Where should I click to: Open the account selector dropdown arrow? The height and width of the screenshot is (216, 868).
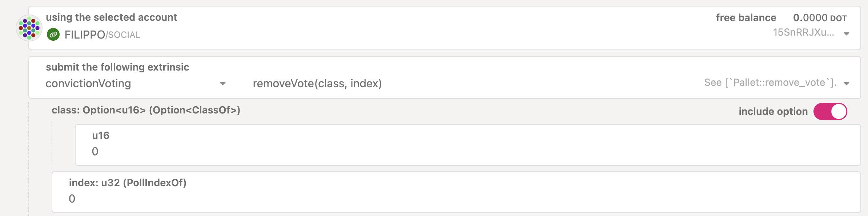847,34
